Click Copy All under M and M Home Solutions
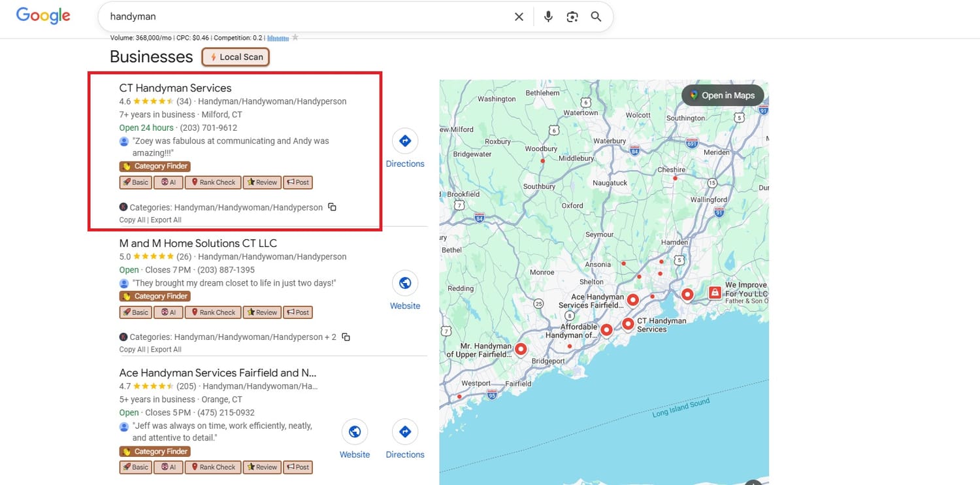980x485 pixels. (x=133, y=350)
